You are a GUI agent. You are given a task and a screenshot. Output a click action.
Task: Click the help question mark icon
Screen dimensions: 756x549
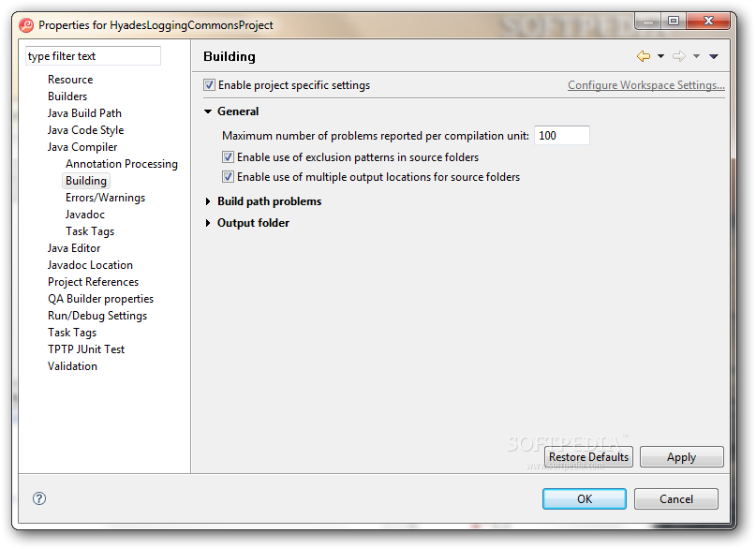point(39,498)
